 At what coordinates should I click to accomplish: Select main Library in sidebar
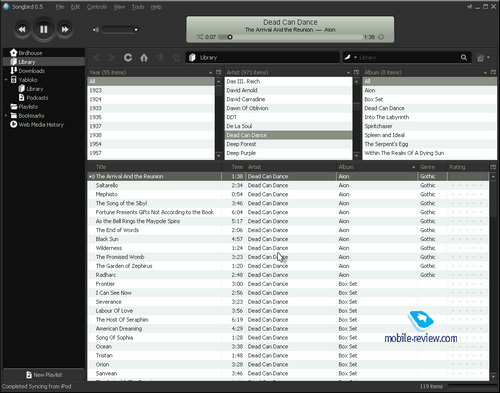point(44,62)
